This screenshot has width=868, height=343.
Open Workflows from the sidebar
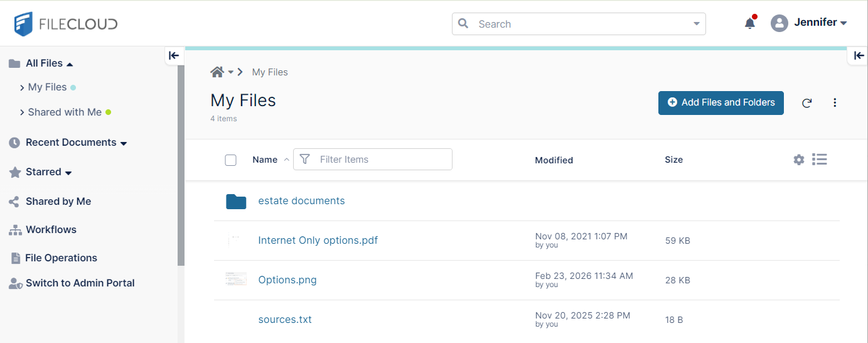tap(51, 230)
